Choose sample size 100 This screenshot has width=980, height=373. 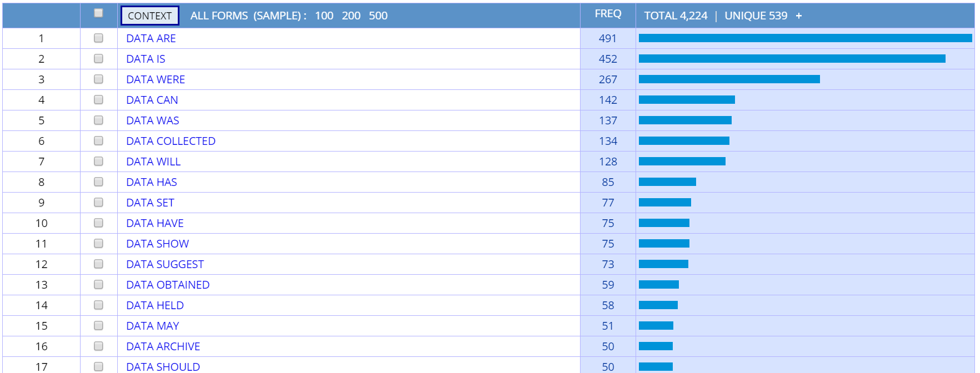[324, 16]
